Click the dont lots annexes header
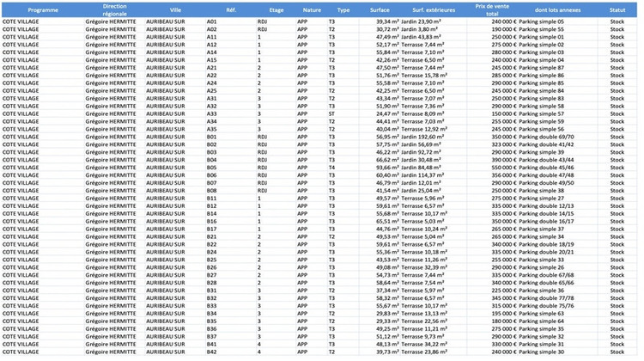The height and width of the screenshot is (361, 644). point(558,9)
